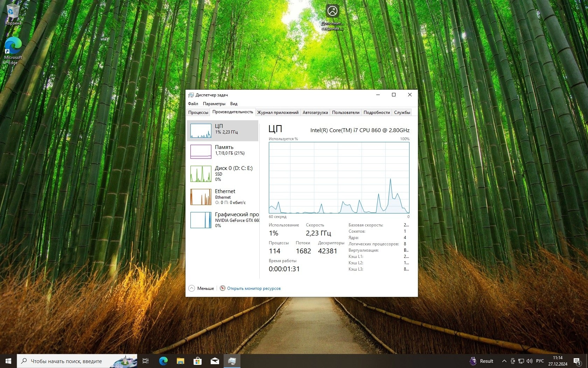
Task: Open the Файл menu
Action: [193, 104]
